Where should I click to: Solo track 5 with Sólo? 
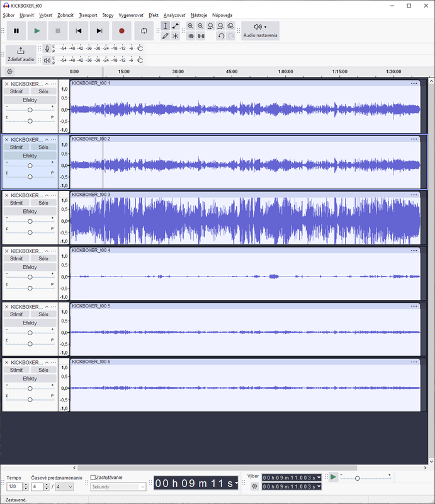point(43,314)
